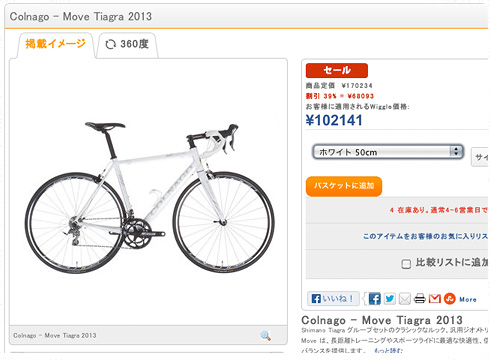Click the Facebook いいね! like button
Image resolution: width=490 pixels, height=360 pixels.
333,298
